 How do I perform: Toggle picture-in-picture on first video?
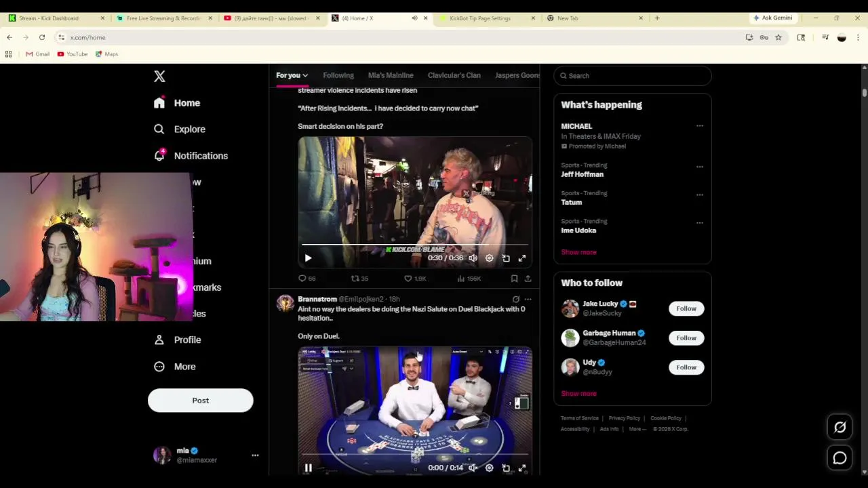(506, 258)
